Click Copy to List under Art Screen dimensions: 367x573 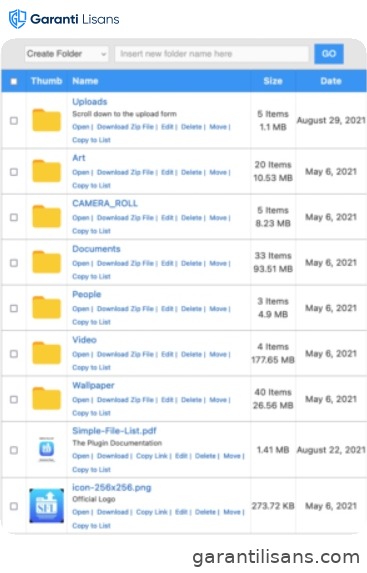tap(91, 186)
